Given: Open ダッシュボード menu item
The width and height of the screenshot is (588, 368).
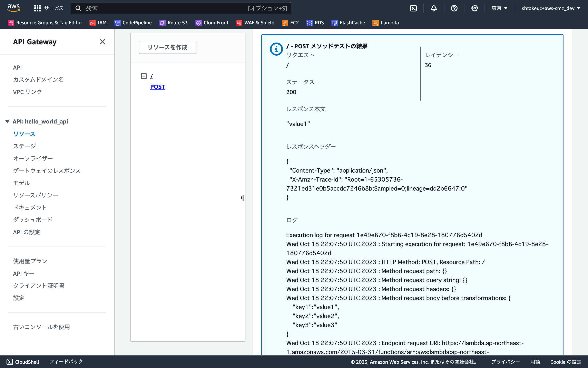Looking at the screenshot, I should (33, 220).
